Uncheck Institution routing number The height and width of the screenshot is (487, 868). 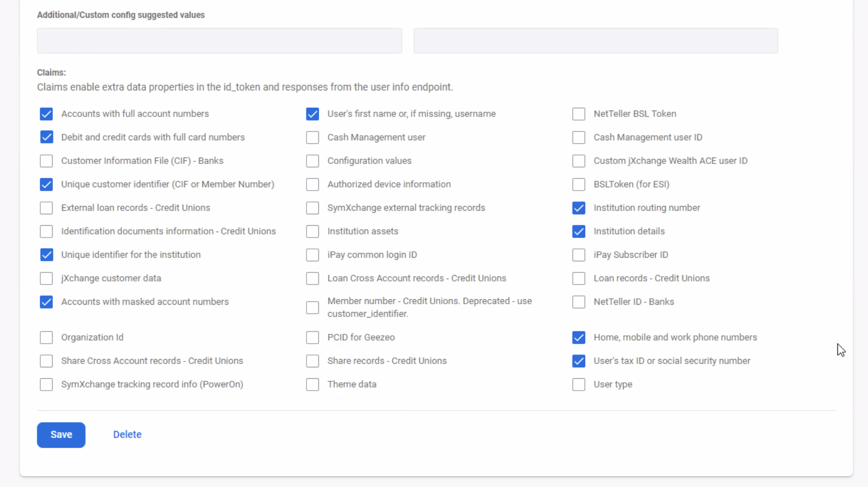click(x=579, y=208)
